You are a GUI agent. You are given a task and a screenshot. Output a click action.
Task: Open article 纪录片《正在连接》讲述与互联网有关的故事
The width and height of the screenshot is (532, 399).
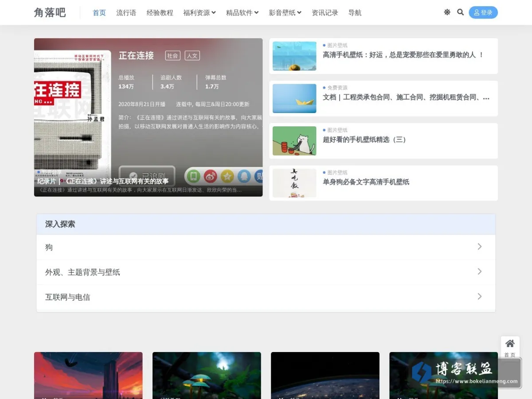coord(103,181)
